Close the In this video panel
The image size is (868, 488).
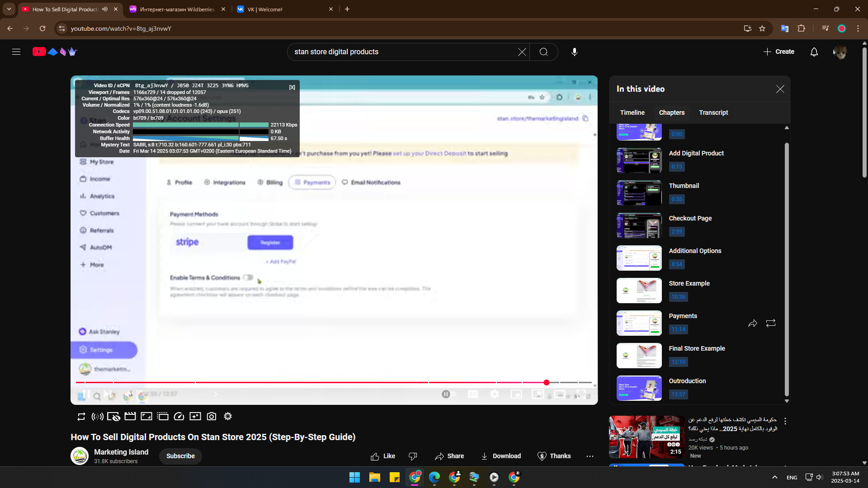[780, 89]
